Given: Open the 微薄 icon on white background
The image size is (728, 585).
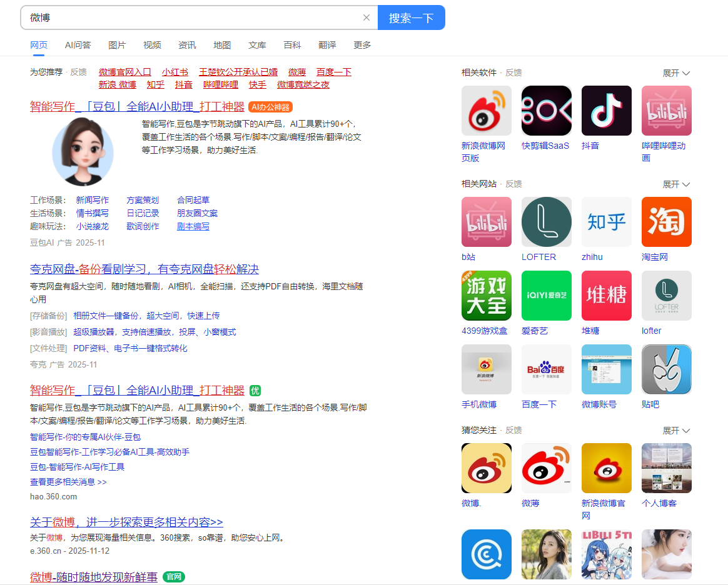Looking at the screenshot, I should 547,468.
